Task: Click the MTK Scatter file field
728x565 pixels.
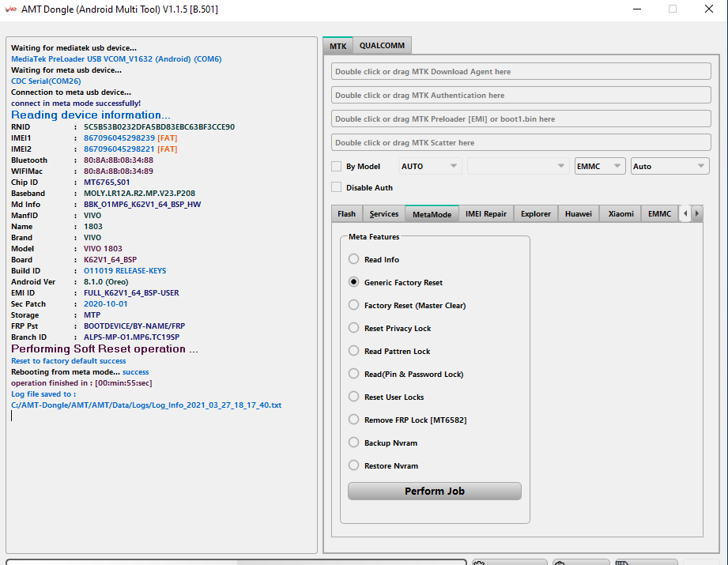Action: (x=521, y=143)
